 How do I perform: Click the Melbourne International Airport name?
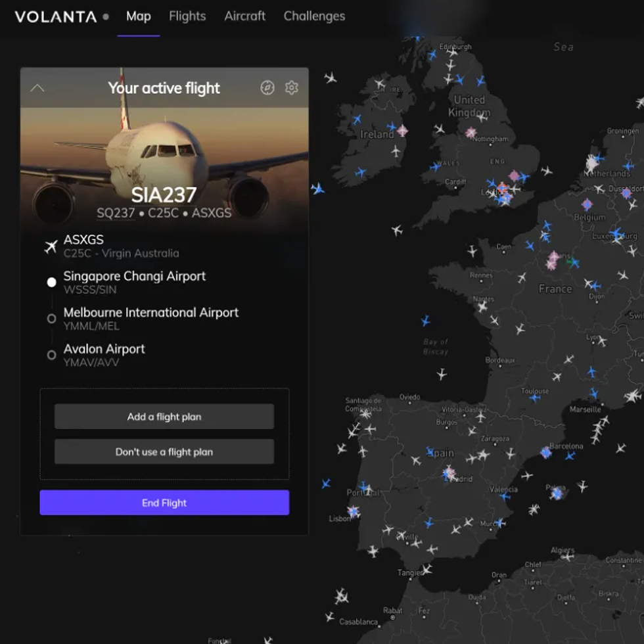[150, 313]
